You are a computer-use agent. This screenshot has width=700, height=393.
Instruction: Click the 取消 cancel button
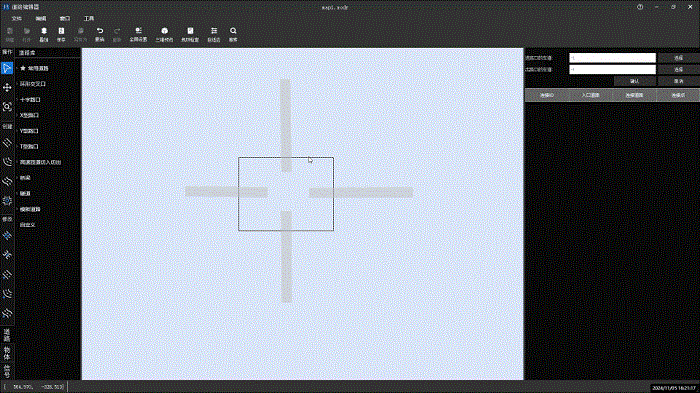pos(679,81)
